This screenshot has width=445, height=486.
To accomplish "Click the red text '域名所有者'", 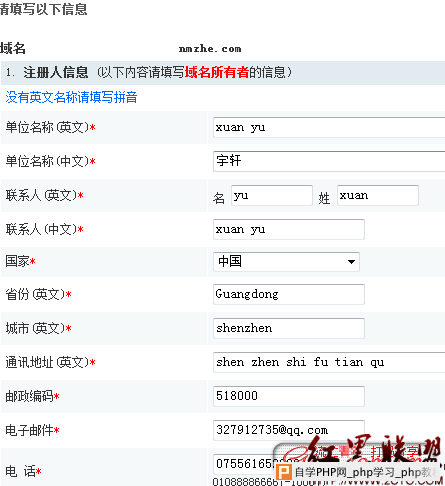I will click(x=217, y=72).
